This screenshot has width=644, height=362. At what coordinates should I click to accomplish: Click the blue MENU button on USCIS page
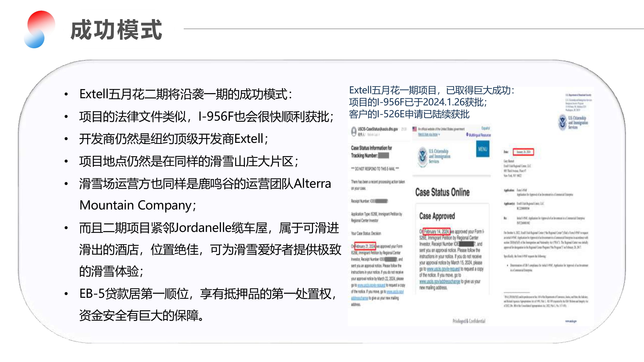(482, 149)
